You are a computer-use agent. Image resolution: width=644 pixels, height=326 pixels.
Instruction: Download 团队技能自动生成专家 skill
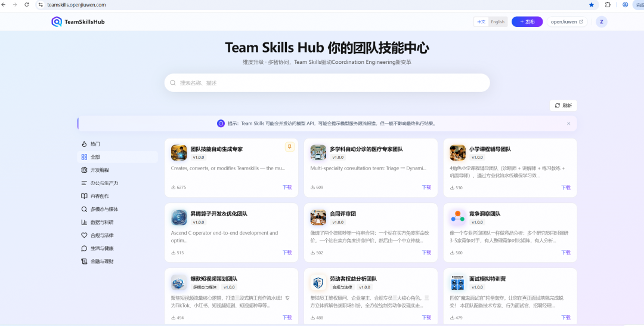(x=287, y=187)
